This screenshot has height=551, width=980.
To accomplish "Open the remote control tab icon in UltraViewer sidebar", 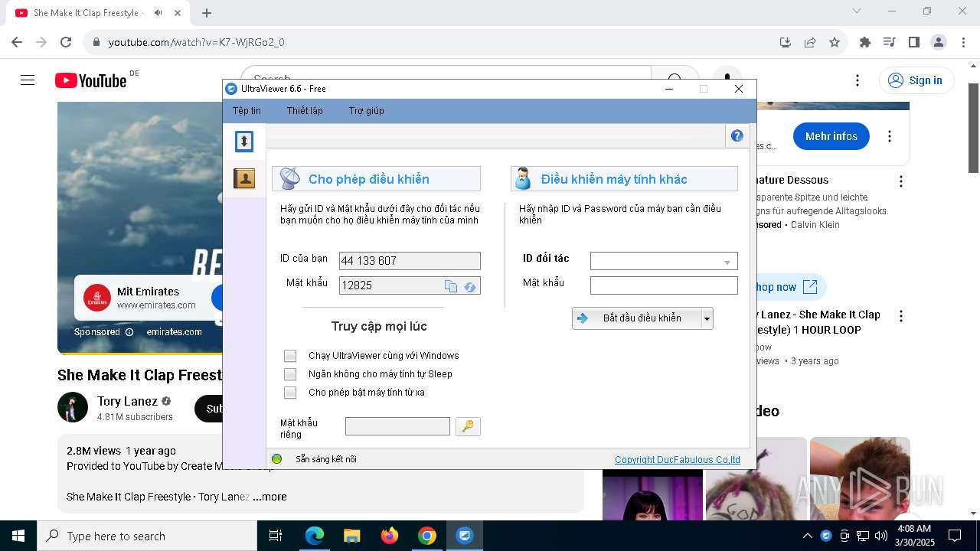I will tap(244, 141).
